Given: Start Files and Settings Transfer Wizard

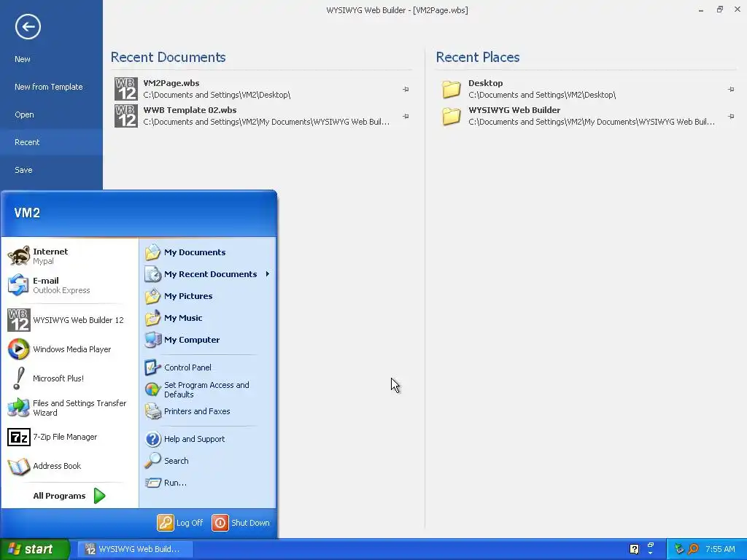Looking at the screenshot, I should (69, 408).
